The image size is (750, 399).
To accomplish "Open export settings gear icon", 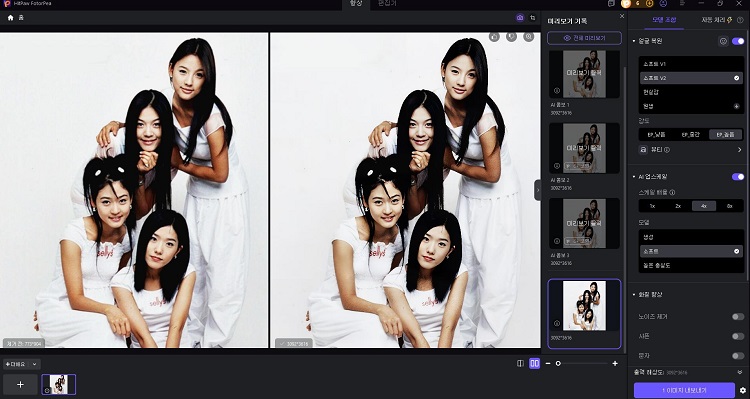I will 743,390.
